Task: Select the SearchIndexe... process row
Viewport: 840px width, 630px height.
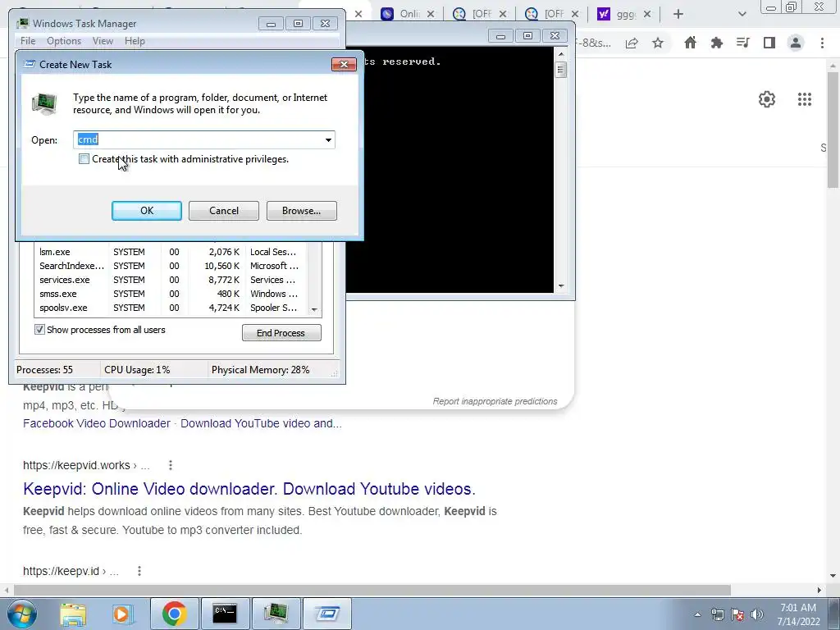Action: [171, 266]
